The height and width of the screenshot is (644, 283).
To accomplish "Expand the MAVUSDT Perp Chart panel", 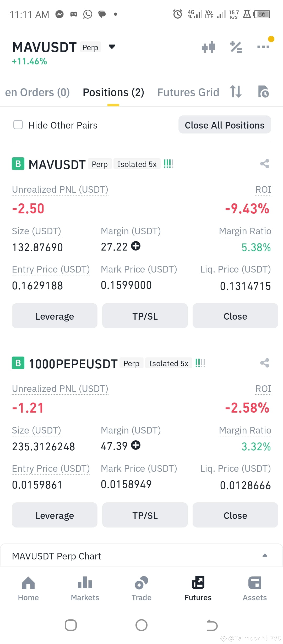I will pyautogui.click(x=265, y=556).
